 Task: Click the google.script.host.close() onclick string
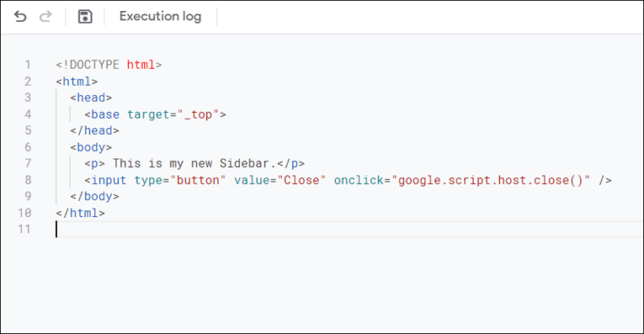pos(490,180)
